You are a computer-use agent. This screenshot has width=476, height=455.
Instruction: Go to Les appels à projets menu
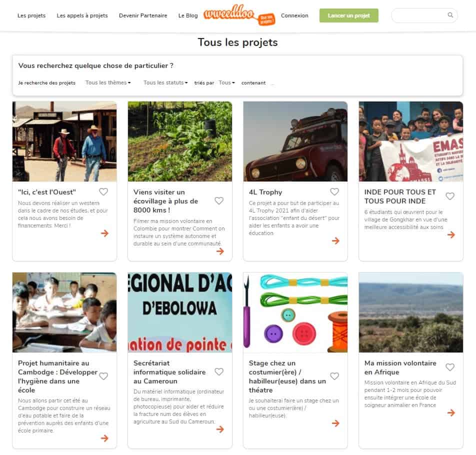point(82,15)
